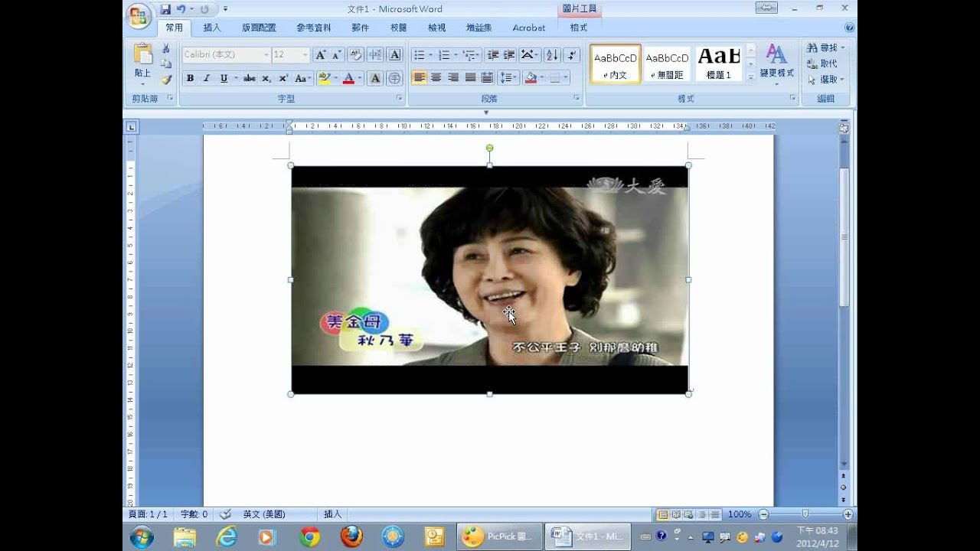Show paragraph marks and hidden symbols

573,54
